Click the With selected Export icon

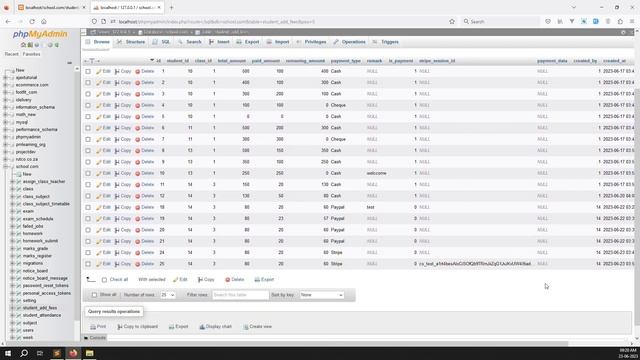pyautogui.click(x=257, y=280)
